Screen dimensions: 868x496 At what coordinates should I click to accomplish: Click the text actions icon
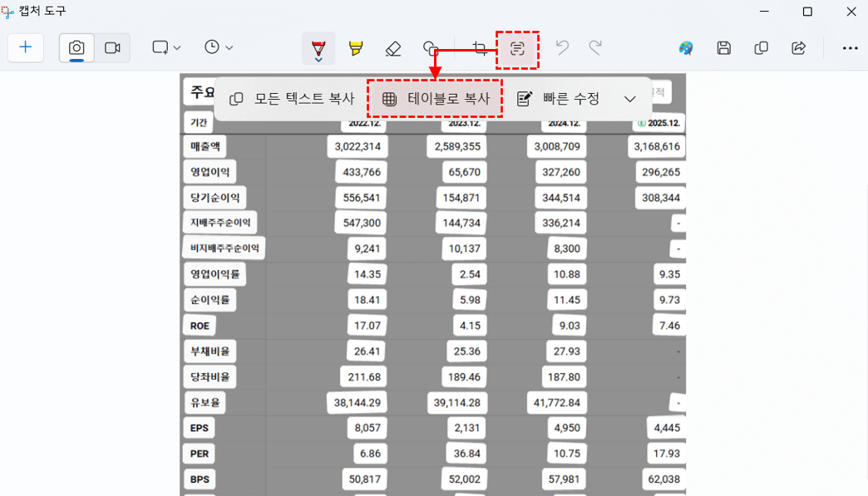click(517, 47)
